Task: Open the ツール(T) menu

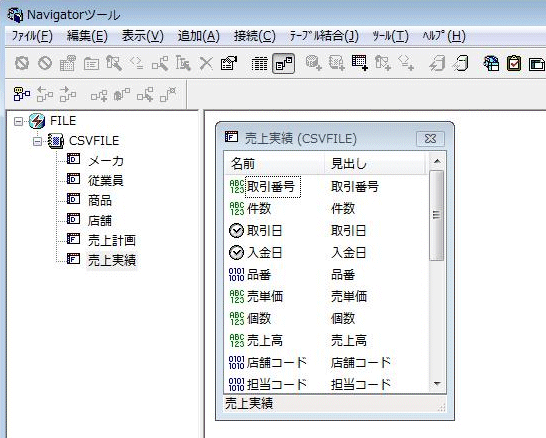Action: pyautogui.click(x=390, y=36)
